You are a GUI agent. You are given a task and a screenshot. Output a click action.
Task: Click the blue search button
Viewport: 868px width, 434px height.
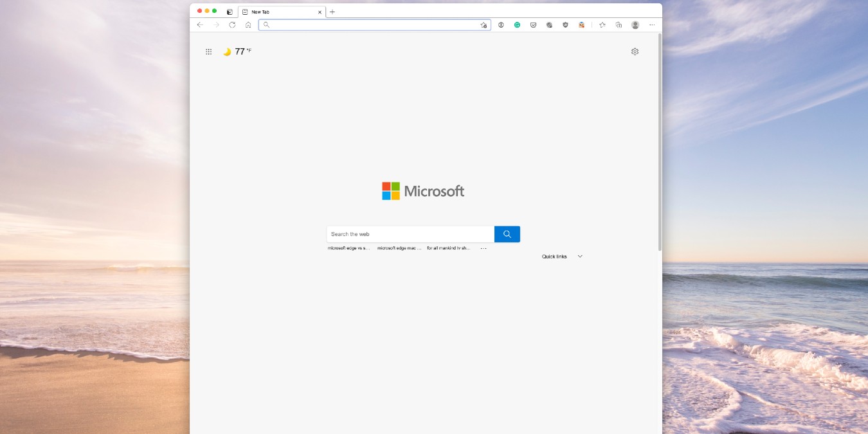pyautogui.click(x=507, y=234)
